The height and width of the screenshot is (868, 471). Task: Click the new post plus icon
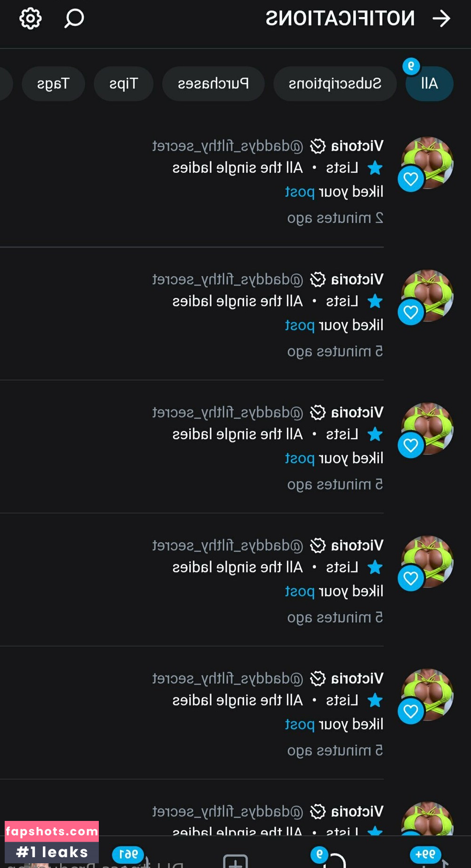click(x=235, y=860)
